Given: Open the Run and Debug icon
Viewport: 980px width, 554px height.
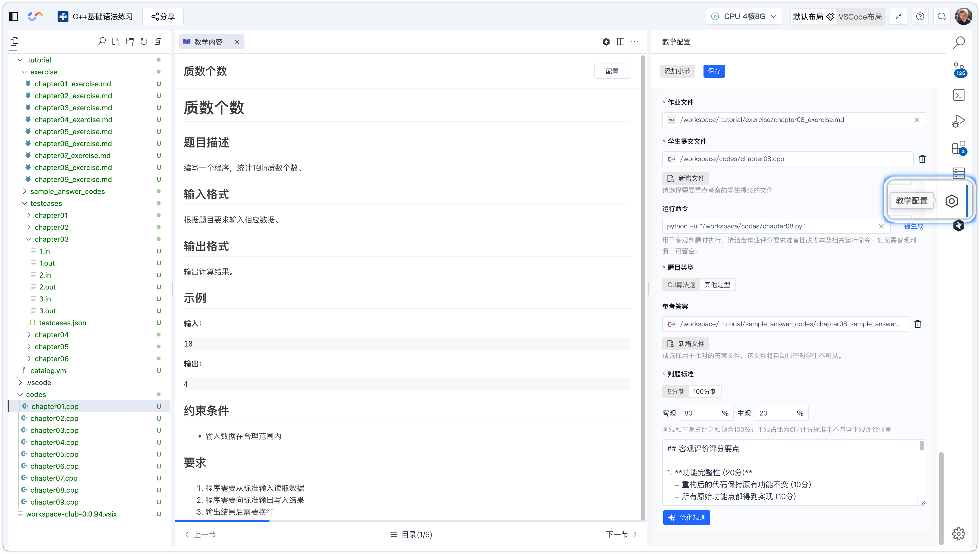Looking at the screenshot, I should click(x=959, y=121).
